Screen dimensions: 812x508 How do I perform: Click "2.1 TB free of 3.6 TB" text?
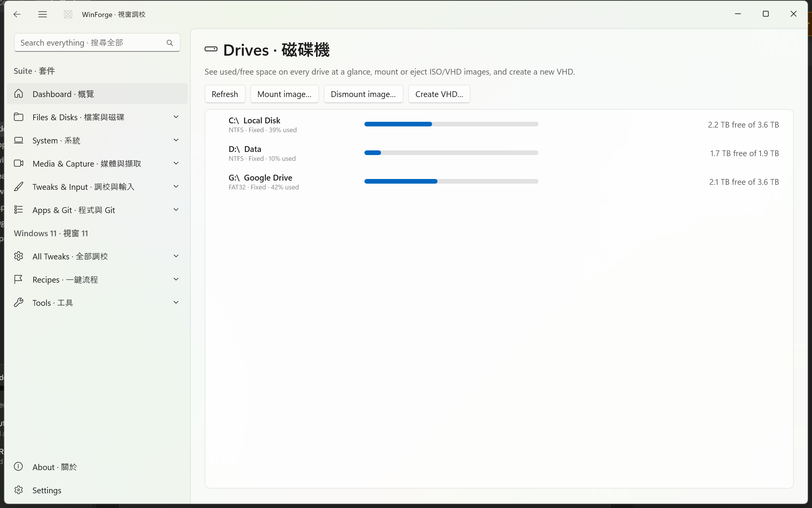744,182
